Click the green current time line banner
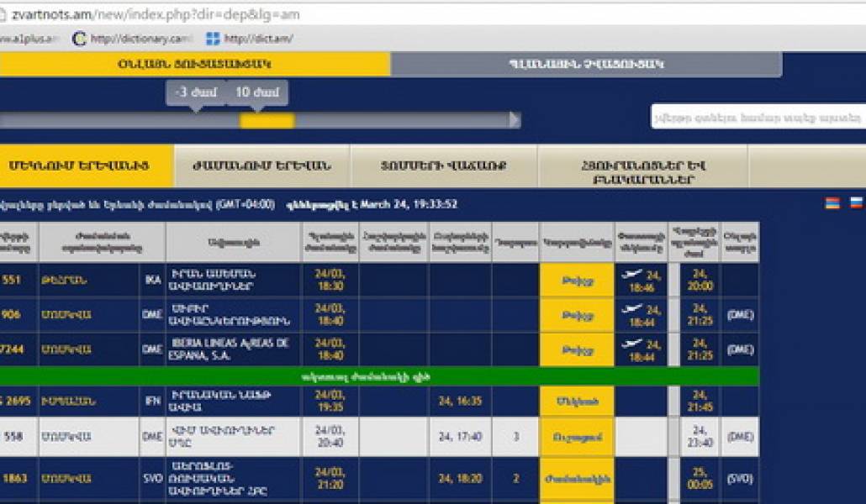The height and width of the screenshot is (504, 866). pyautogui.click(x=378, y=377)
